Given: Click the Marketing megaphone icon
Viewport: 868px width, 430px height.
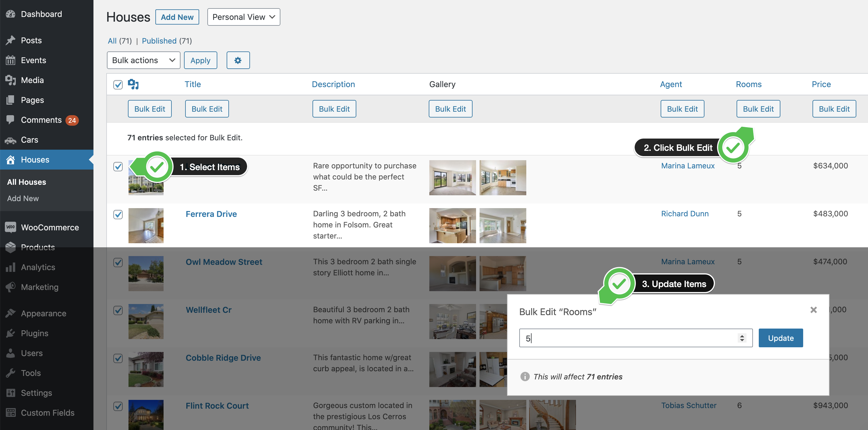Looking at the screenshot, I should (11, 287).
